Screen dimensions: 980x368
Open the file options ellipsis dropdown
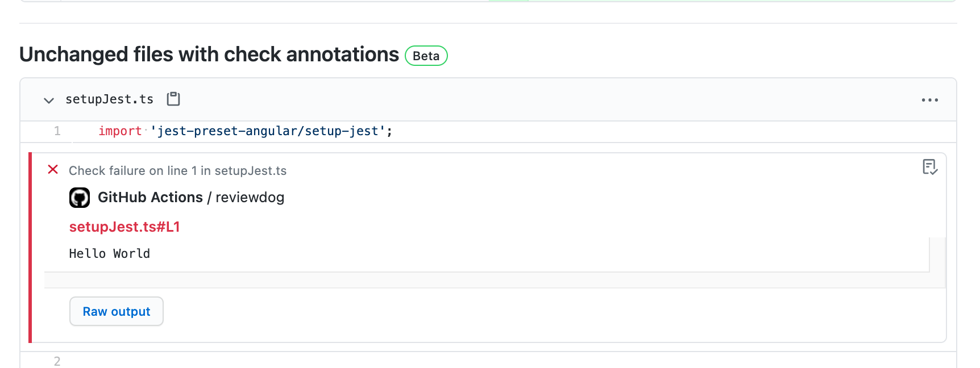point(931,99)
